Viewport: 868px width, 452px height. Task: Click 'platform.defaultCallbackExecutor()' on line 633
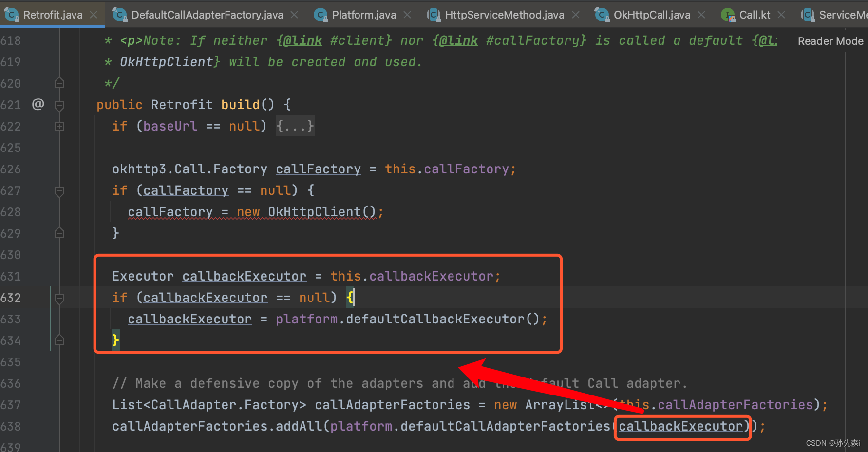pos(408,319)
